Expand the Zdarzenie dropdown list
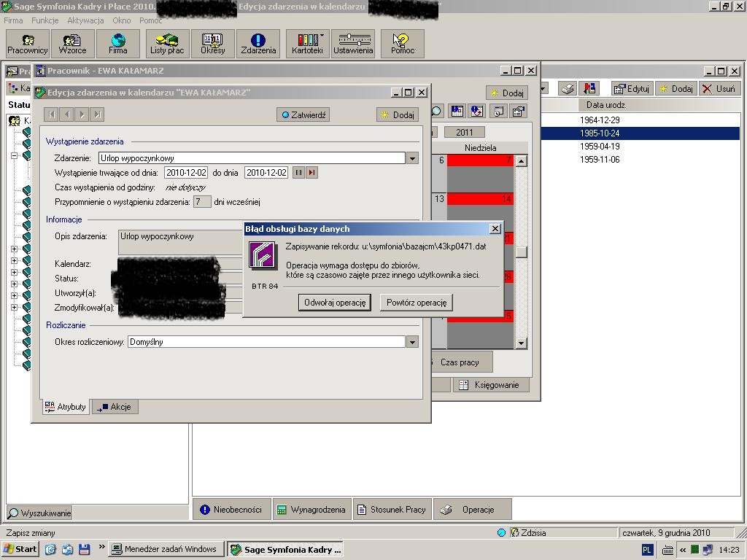 pos(412,158)
